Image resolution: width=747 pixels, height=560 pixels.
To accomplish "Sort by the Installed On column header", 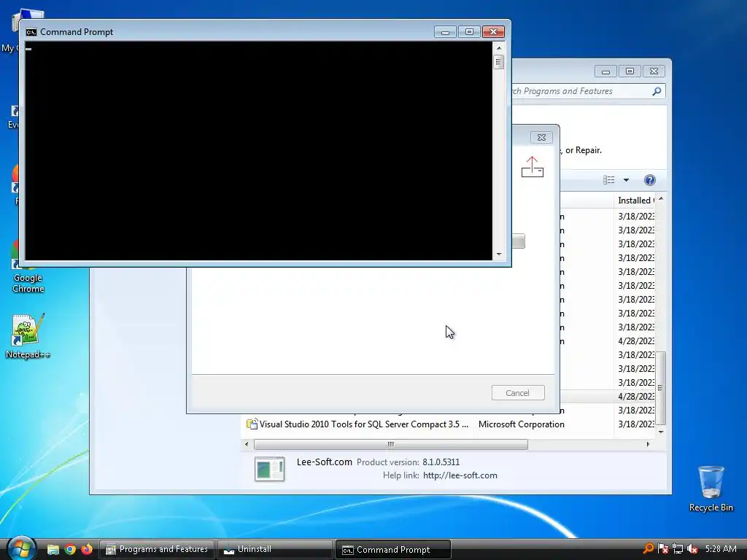I will click(x=635, y=201).
